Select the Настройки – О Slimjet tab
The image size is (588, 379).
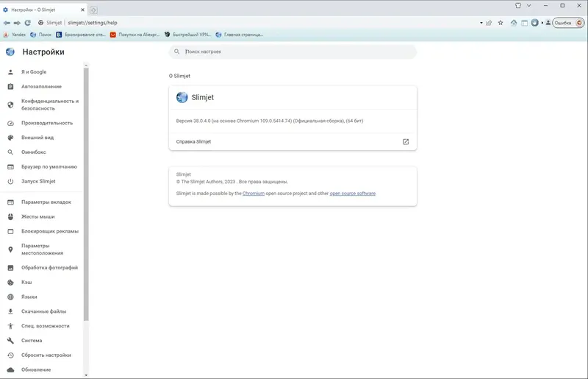tap(44, 10)
